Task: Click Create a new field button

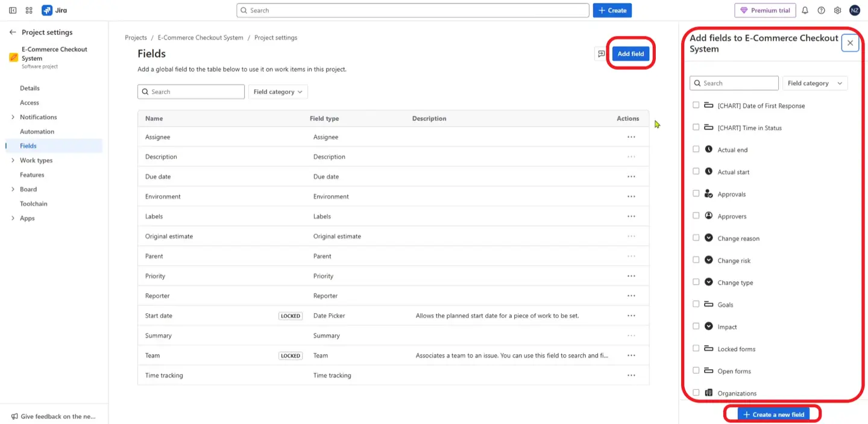Action: (x=773, y=414)
